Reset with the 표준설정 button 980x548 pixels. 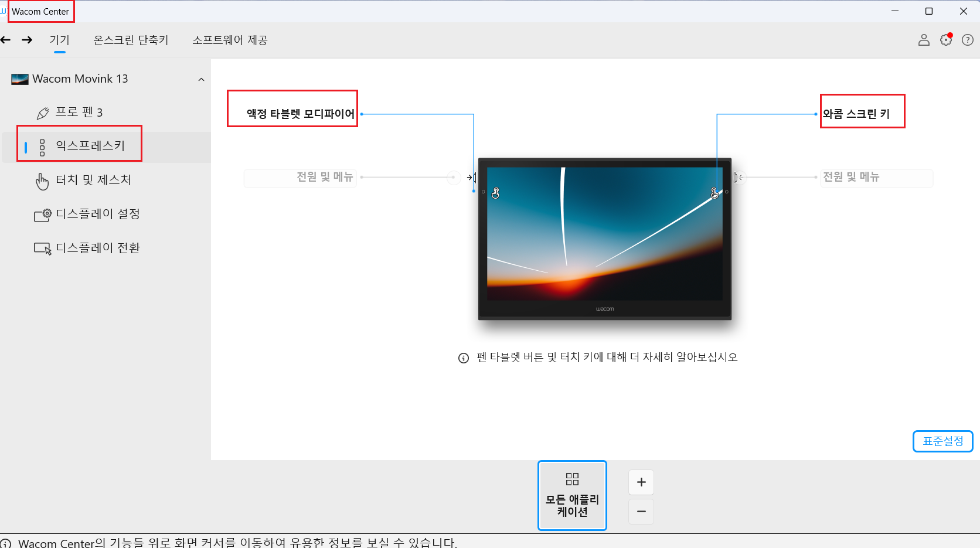click(x=943, y=441)
